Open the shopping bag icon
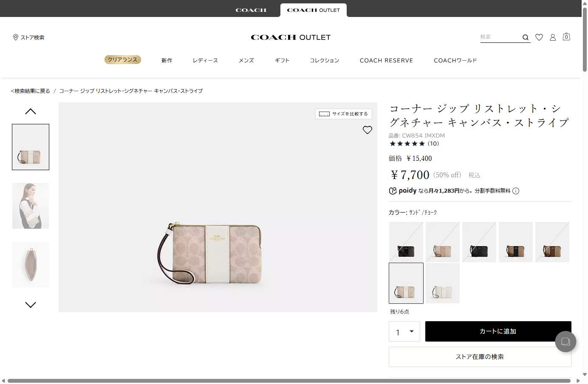 pyautogui.click(x=566, y=37)
